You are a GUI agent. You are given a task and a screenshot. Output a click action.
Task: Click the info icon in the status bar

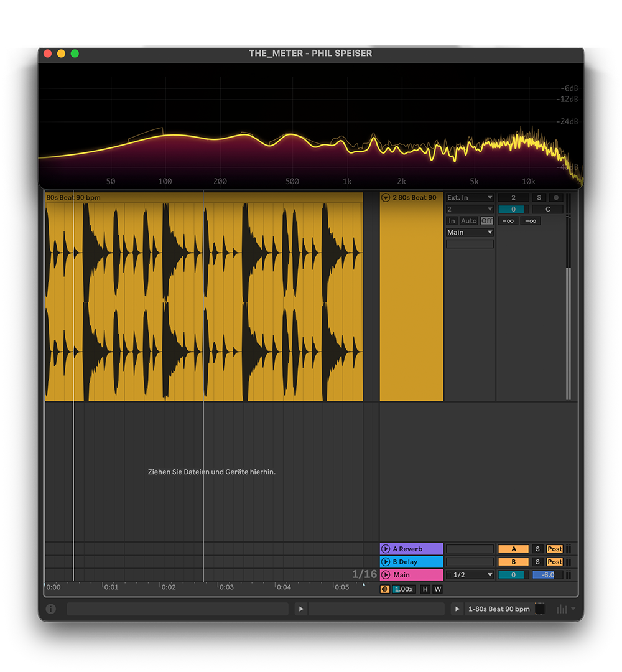coord(51,609)
